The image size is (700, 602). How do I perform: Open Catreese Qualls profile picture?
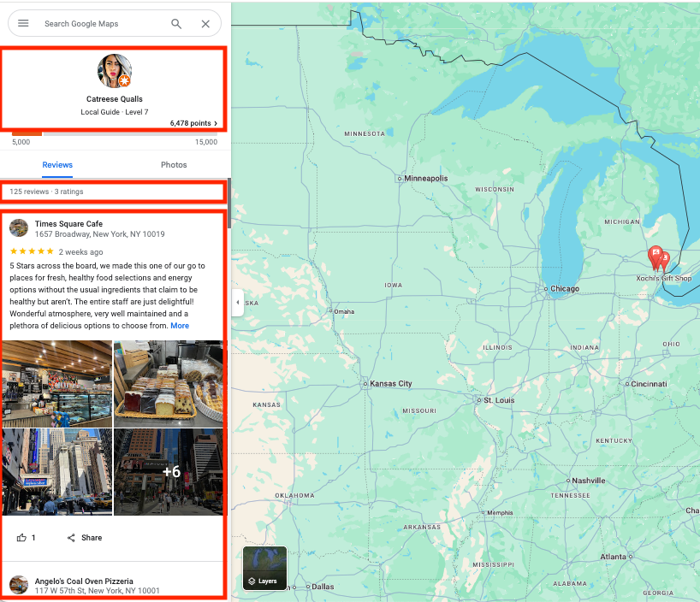point(115,71)
